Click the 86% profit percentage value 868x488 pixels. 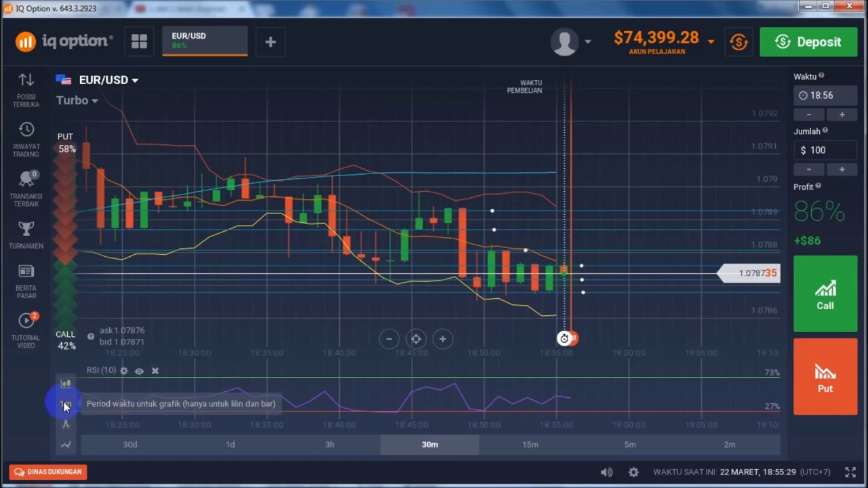pyautogui.click(x=819, y=212)
